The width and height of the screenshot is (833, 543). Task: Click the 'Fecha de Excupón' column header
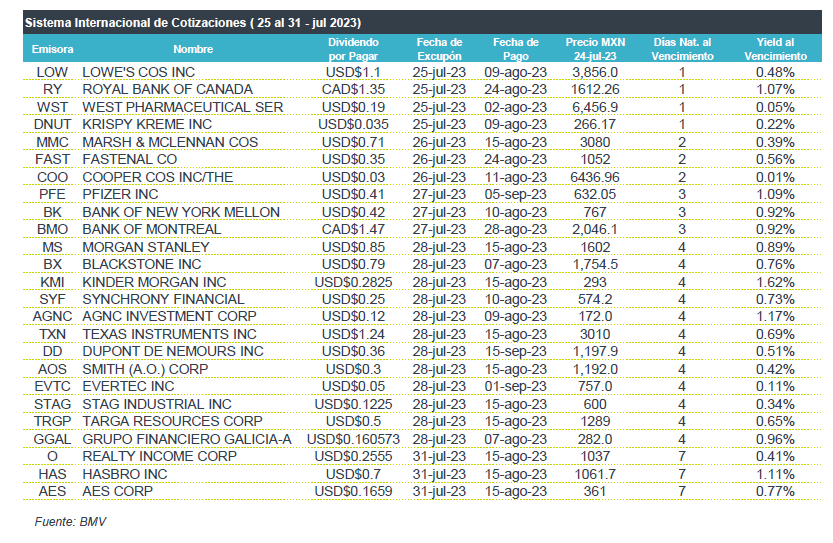[x=439, y=49]
